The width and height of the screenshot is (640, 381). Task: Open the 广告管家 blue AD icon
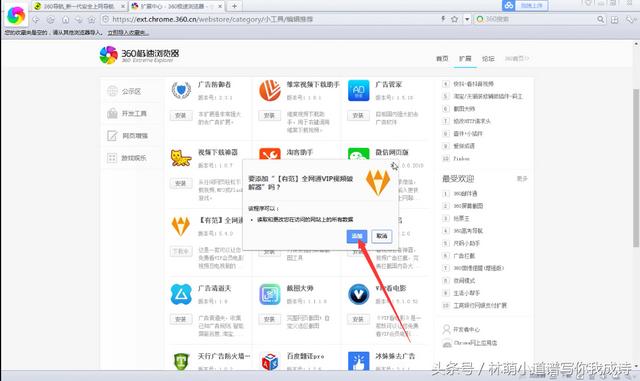click(358, 91)
